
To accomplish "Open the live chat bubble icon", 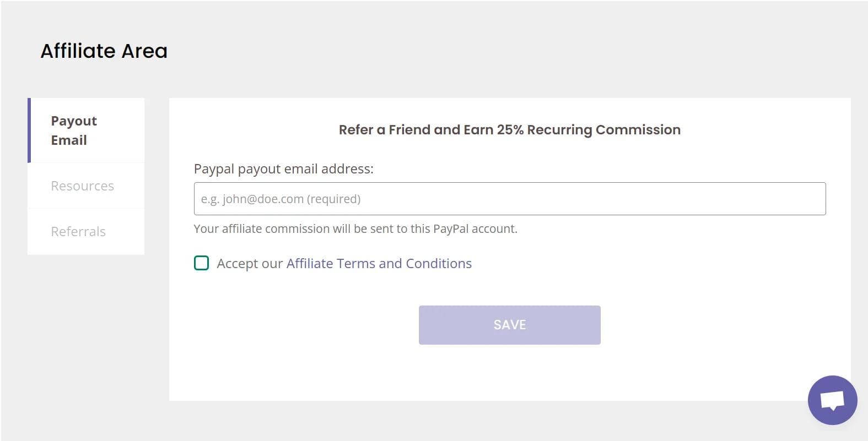I will coord(832,400).
